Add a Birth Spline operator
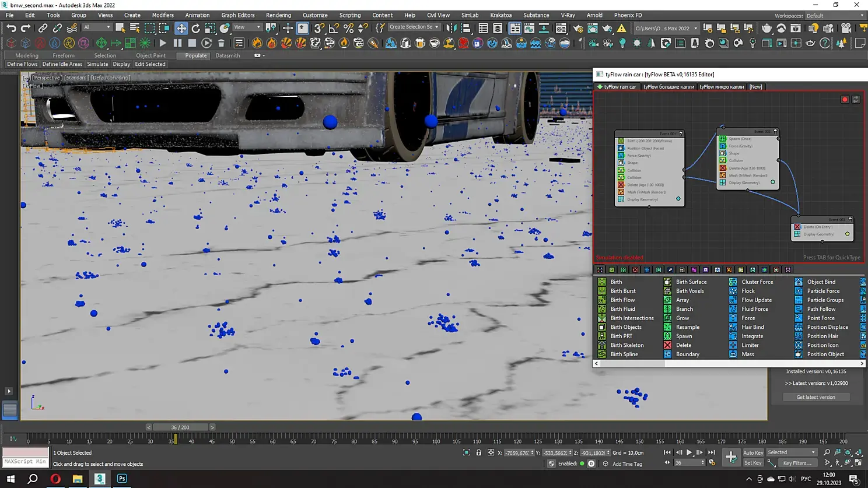The width and height of the screenshot is (868, 488). [624, 354]
